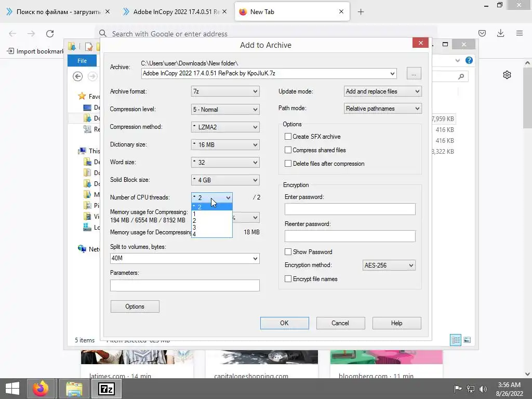Click Cancel in Add to Archive
Viewport: 532px width, 399px height.
[340, 323]
